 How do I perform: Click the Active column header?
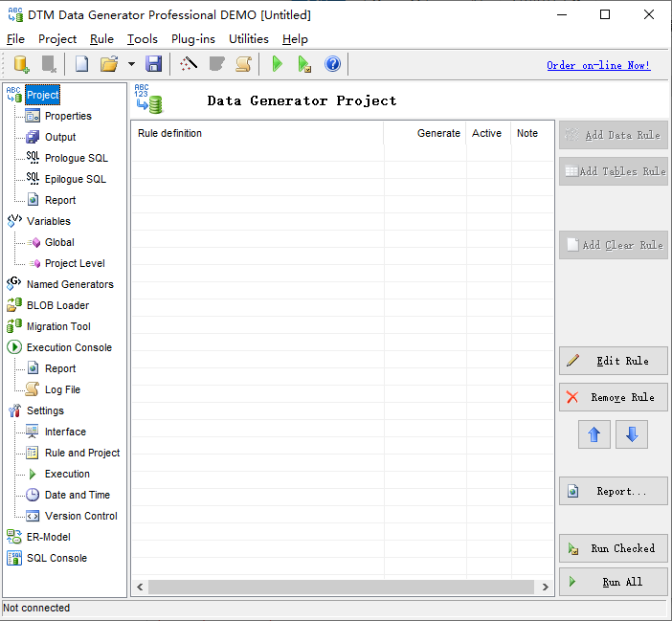click(488, 133)
